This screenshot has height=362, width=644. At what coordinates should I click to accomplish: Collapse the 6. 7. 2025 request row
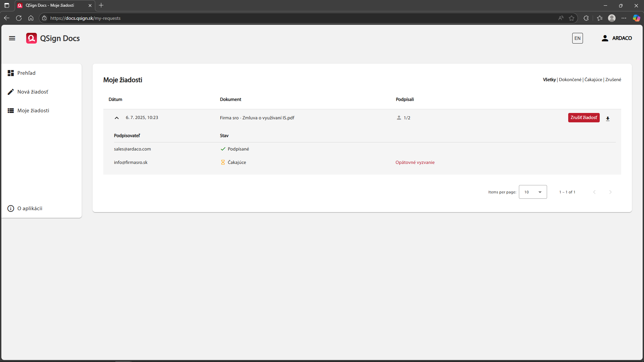(x=117, y=118)
